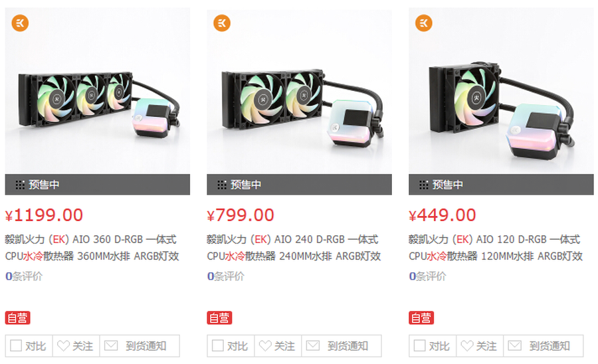The width and height of the screenshot is (598, 364).
Task: Tick the 对比 checkbox for the ¥799.00 cooler
Action: coord(217,345)
